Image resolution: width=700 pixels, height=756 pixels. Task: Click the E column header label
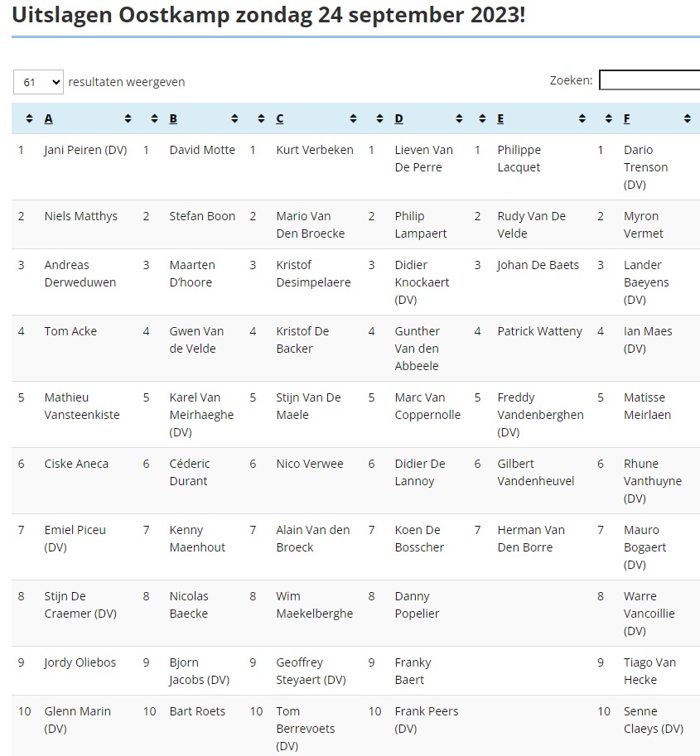pyautogui.click(x=500, y=118)
